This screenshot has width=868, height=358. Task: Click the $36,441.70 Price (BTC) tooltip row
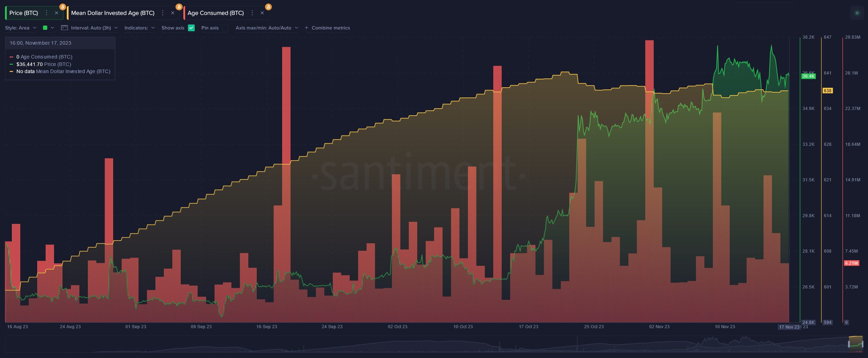coord(40,64)
